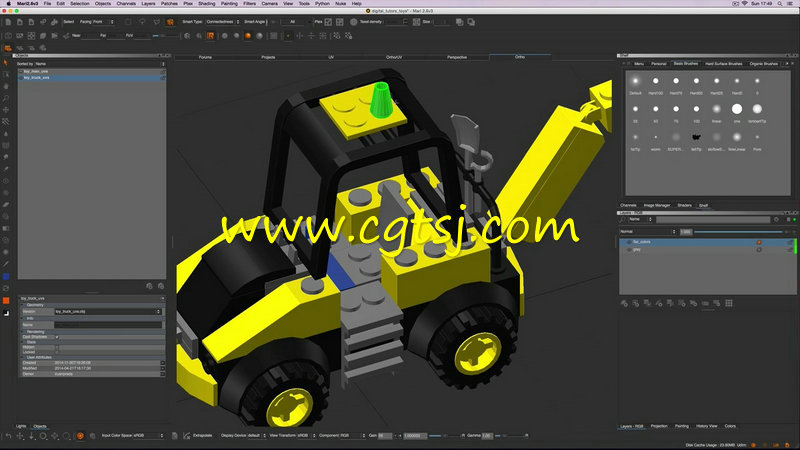Viewport: 800px width, 450px height.
Task: Open the Filters menu
Action: tap(249, 4)
